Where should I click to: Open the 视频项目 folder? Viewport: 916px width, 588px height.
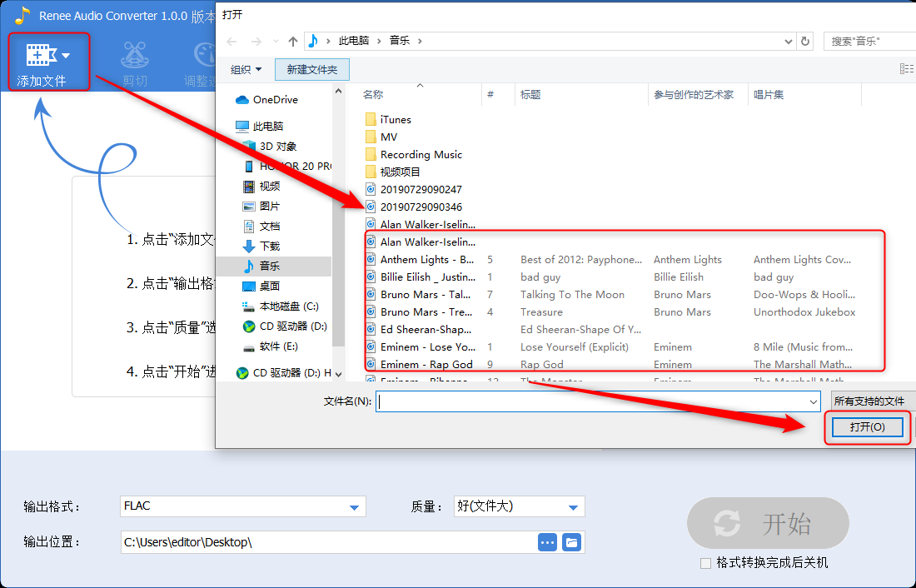pos(392,172)
